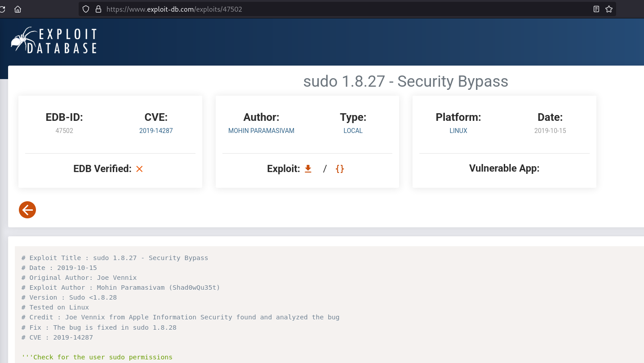Click the exploit-db URL address field
644x363 pixels.
[x=315, y=9]
